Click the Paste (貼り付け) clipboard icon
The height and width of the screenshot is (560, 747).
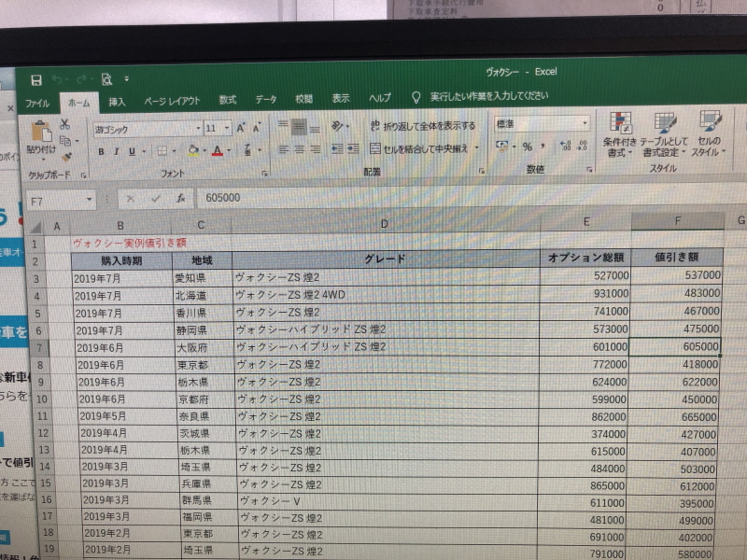[41, 133]
